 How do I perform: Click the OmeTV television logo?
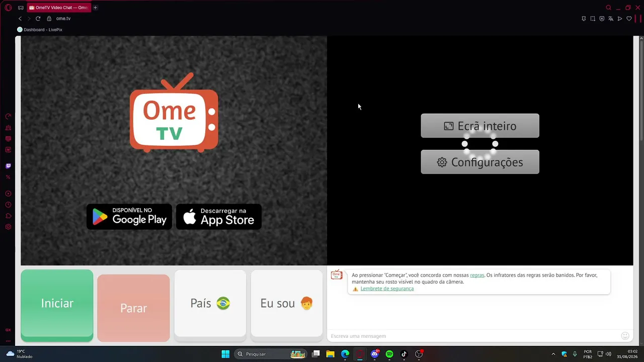(174, 113)
